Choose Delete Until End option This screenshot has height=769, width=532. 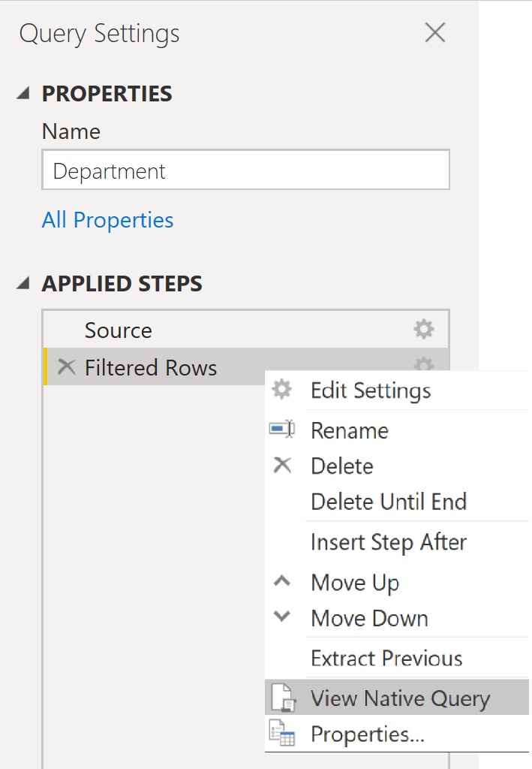point(389,502)
